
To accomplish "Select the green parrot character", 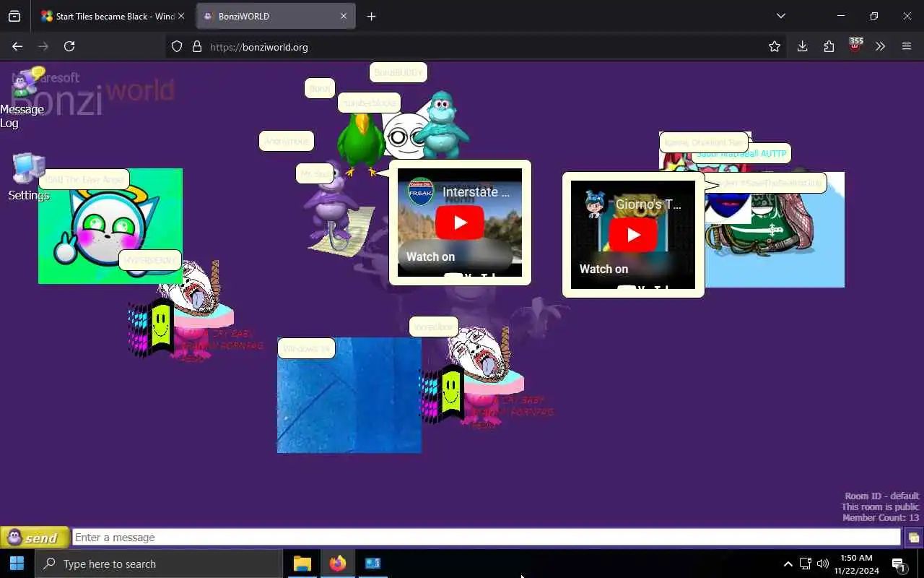I will tap(362, 143).
